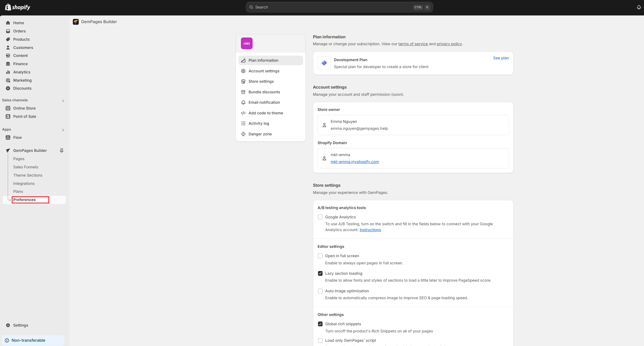This screenshot has width=644, height=346.
Task: Open Settings gear in sidebar
Action: (8, 325)
